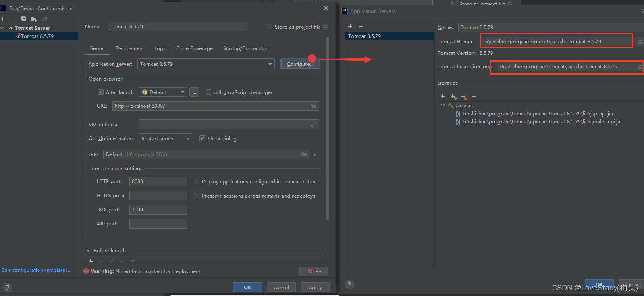644x296 pixels.
Task: Enable with JavaScript debugger checkbox
Action: [x=208, y=92]
